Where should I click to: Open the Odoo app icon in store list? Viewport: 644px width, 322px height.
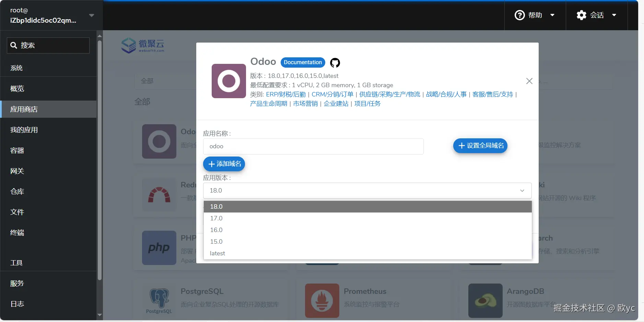[159, 141]
